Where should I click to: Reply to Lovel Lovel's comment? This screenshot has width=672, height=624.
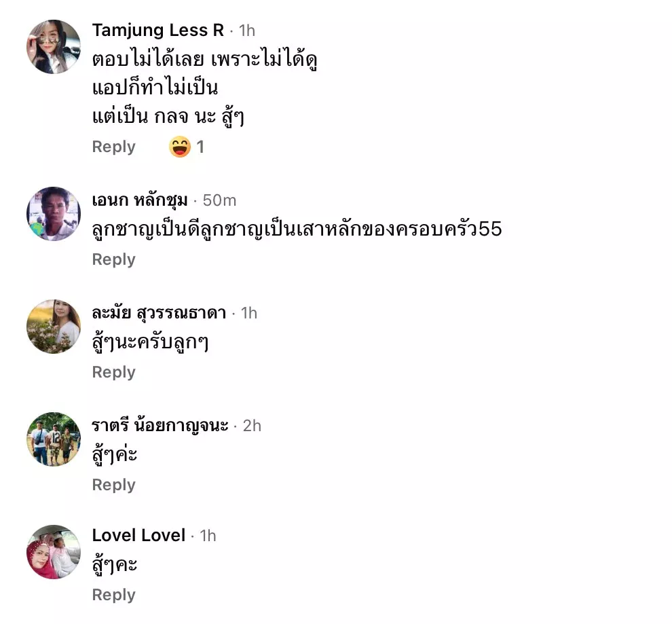(113, 595)
